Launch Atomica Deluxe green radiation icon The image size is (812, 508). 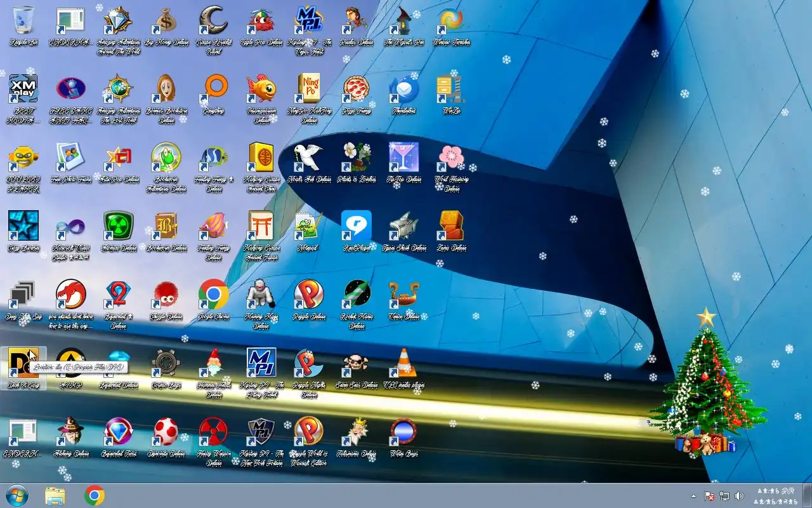point(119,226)
